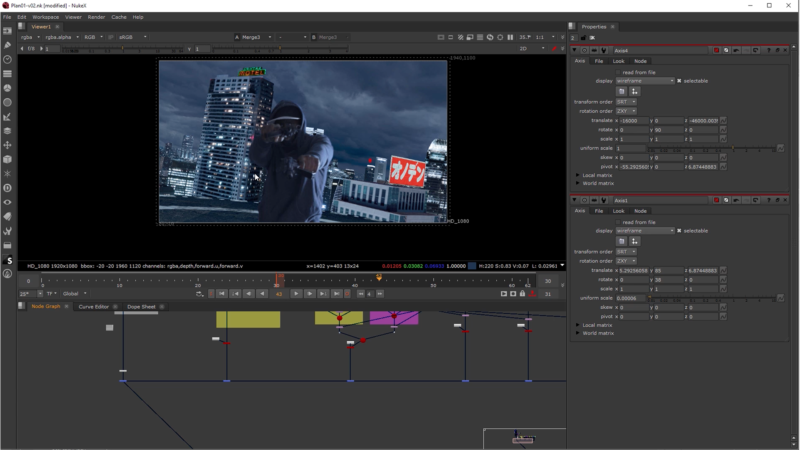Open the sRGB viewer process dropdown
Image resolution: width=800 pixels, height=450 pixels.
pos(133,37)
